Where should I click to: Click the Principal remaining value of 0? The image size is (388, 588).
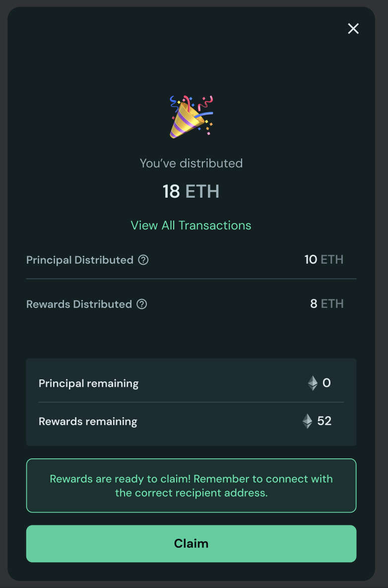pos(326,383)
